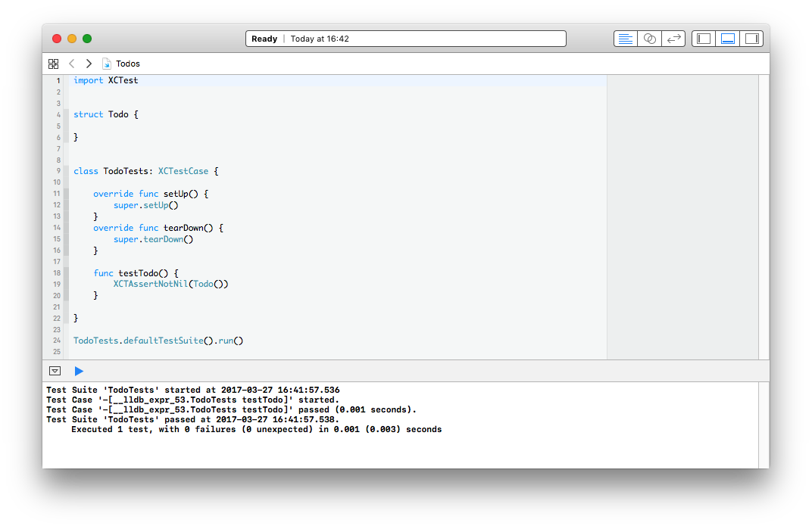Open the related items grid menu
Screen dimensions: 812x529
53,64
